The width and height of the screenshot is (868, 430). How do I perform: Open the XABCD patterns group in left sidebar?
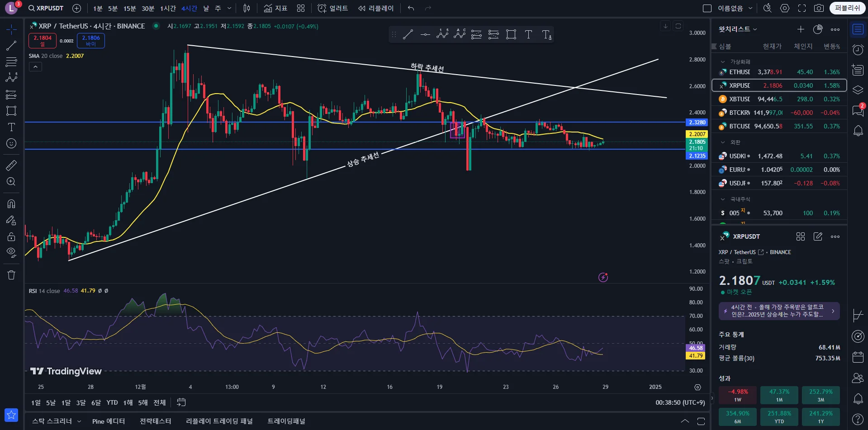click(x=11, y=78)
